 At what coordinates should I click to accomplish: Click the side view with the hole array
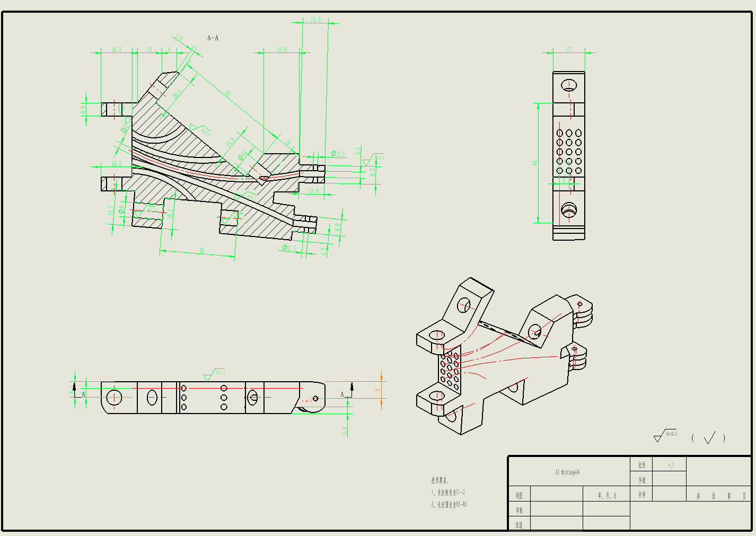569,156
